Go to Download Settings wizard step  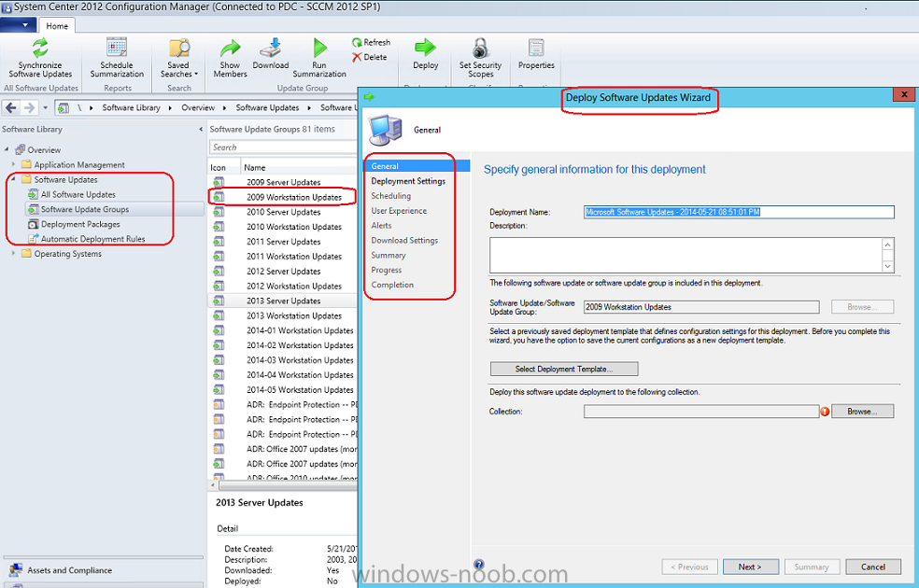coord(404,240)
